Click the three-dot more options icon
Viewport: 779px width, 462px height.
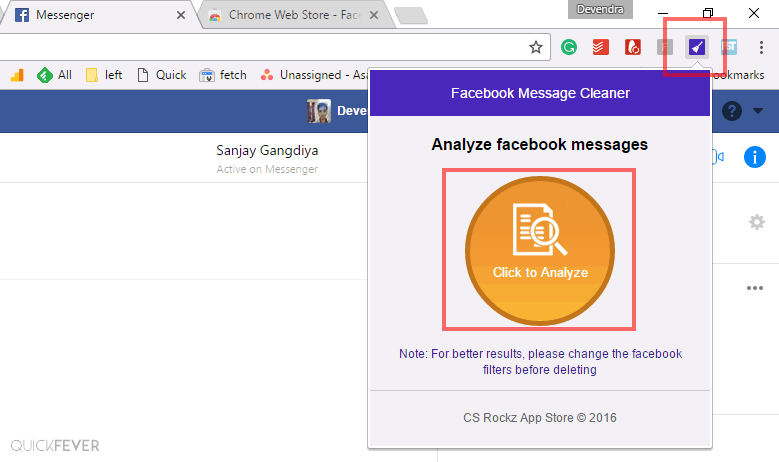755,288
